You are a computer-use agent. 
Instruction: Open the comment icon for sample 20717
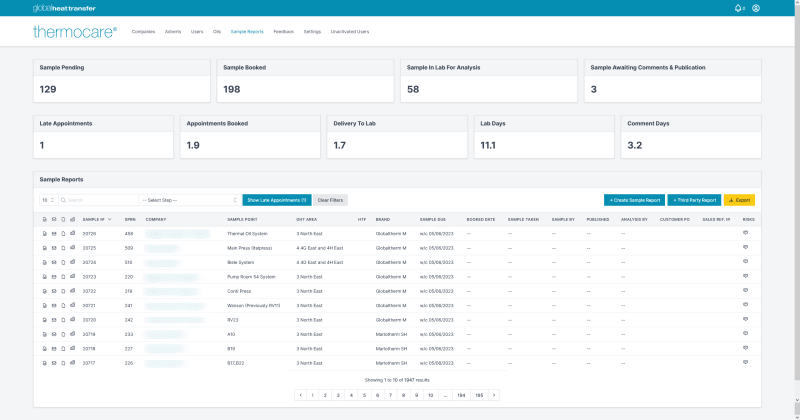click(745, 362)
